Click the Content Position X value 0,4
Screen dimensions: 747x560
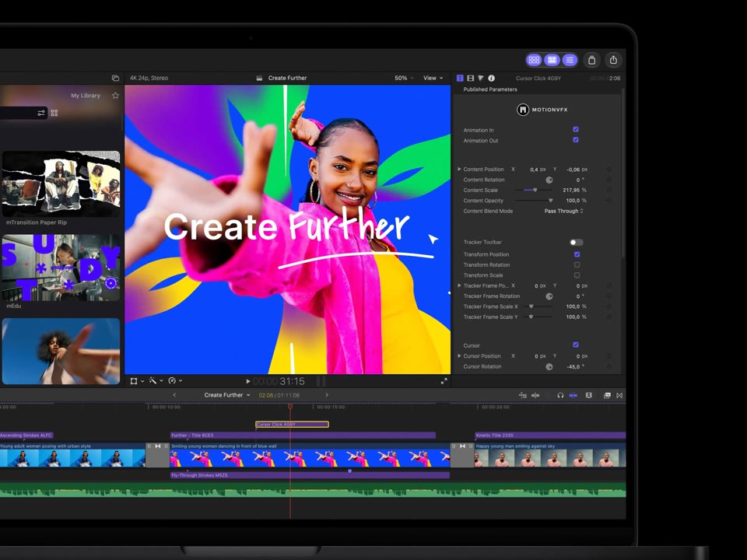coord(534,170)
